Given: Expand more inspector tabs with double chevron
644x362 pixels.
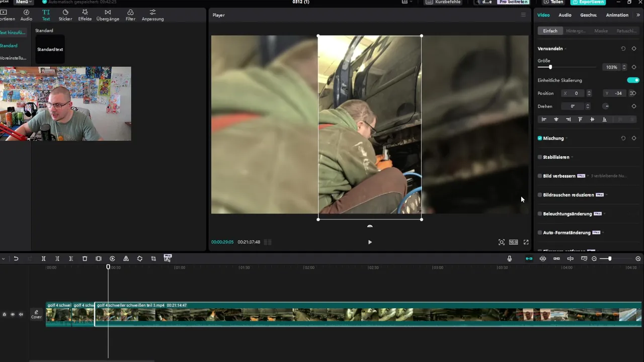Looking at the screenshot, I should coord(638,15).
